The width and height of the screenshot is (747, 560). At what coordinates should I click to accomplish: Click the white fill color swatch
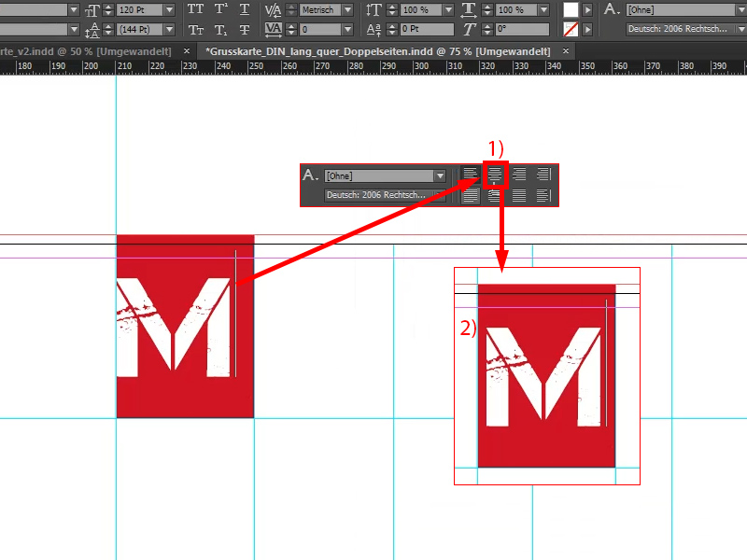click(571, 9)
